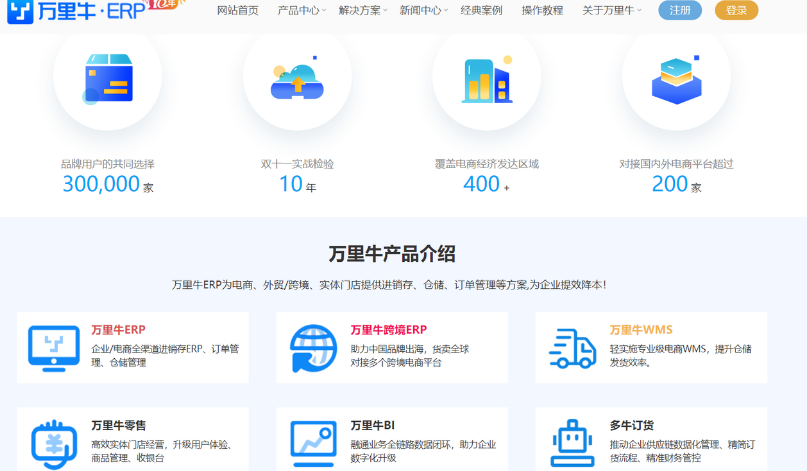Viewport: 807px width, 471px height.
Task: Click the 企业/电商全渠道进销存ERP description
Action: coord(165,355)
